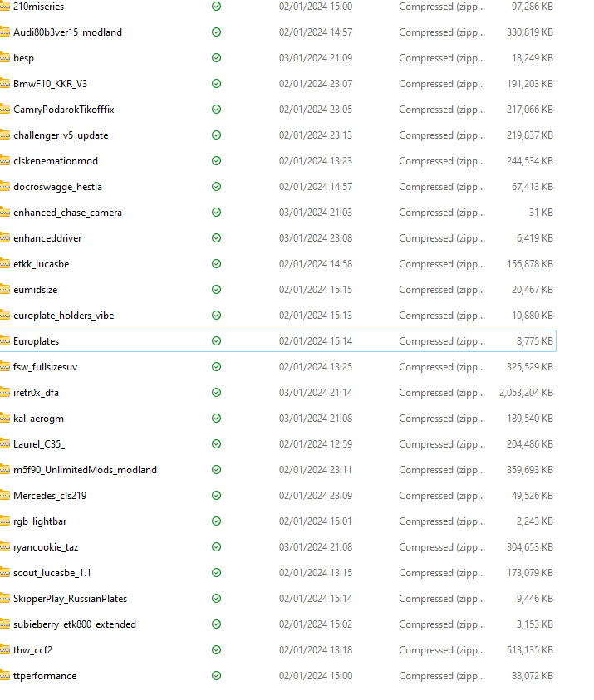The width and height of the screenshot is (594, 700).
Task: Click the zip icon for docroswagge_hestia
Action: (4, 187)
